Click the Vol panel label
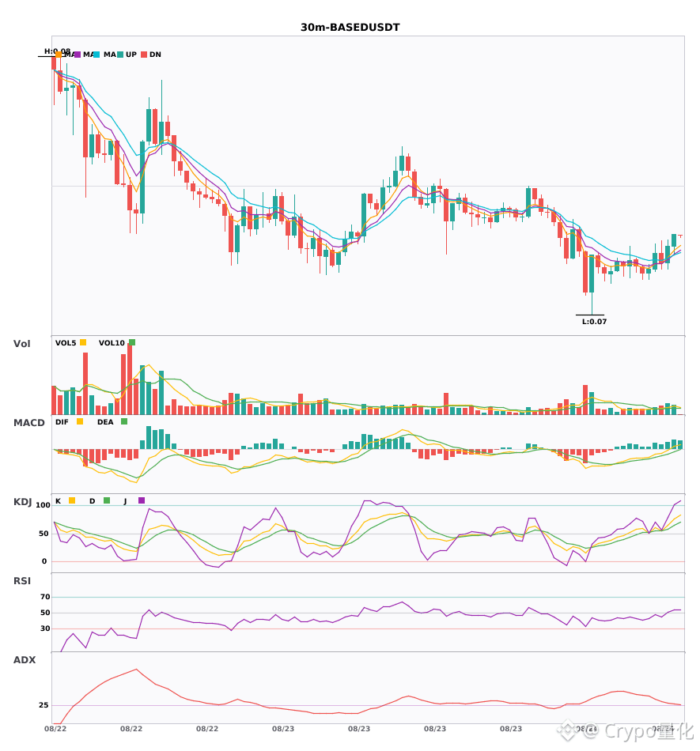This screenshot has height=751, width=700. point(21,344)
